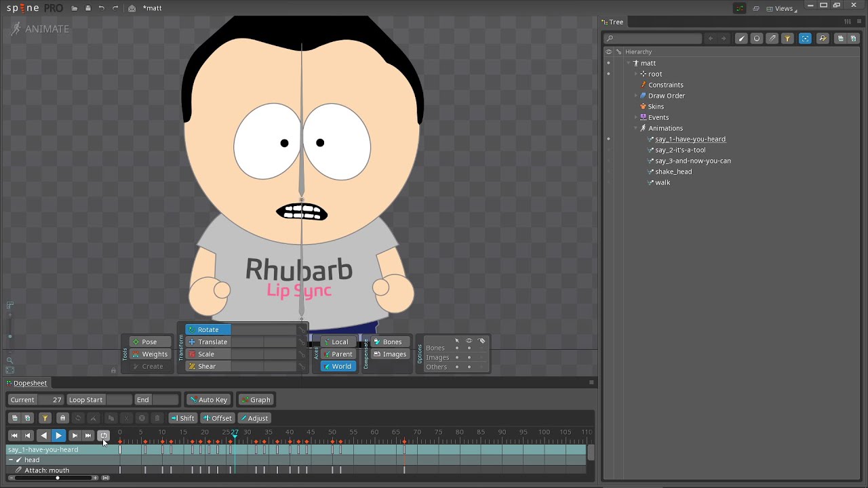Expand the Draw Order node
This screenshot has height=488, width=868.
click(636, 96)
